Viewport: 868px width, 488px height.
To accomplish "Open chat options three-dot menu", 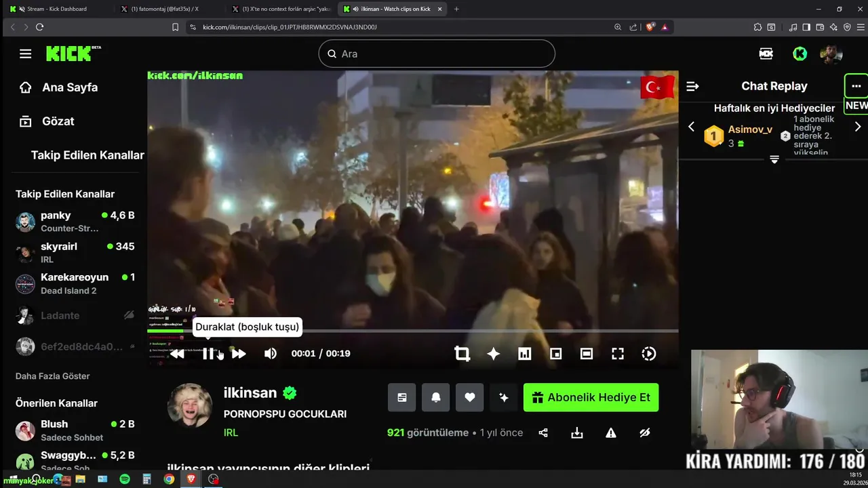I will click(x=856, y=86).
